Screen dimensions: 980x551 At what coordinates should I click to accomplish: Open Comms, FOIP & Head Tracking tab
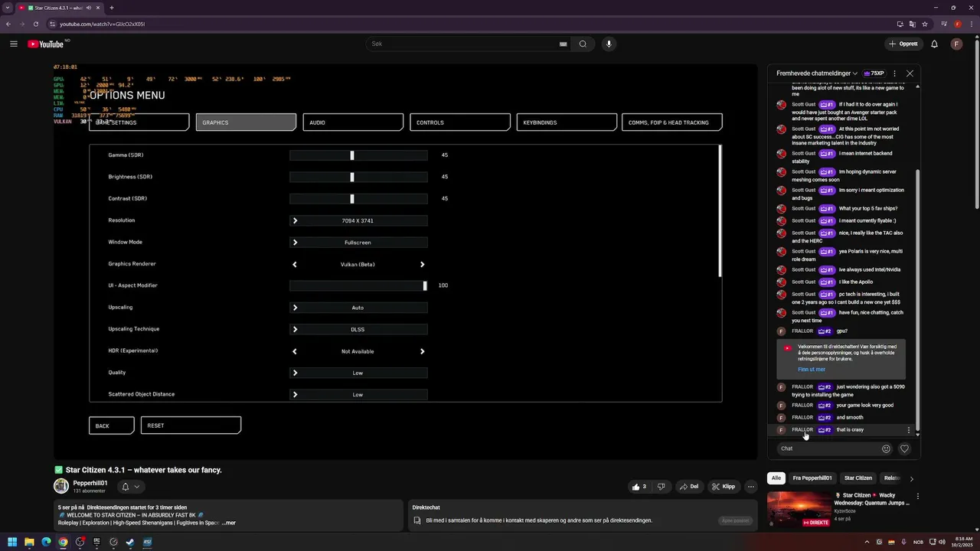click(x=671, y=122)
